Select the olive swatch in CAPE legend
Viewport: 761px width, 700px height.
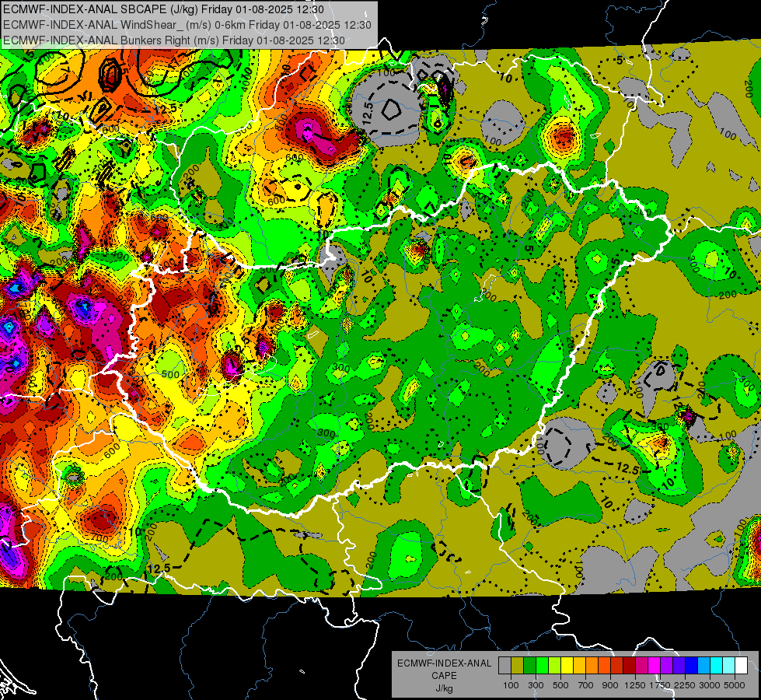pyautogui.click(x=518, y=666)
